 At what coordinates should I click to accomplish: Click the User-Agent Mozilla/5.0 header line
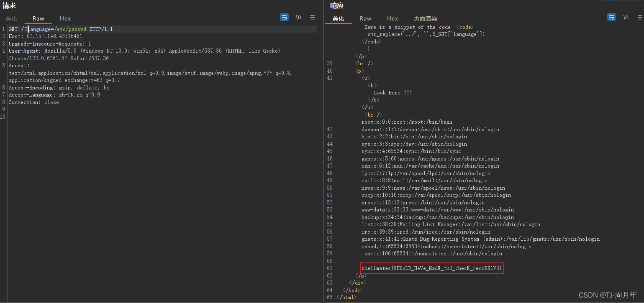click(144, 51)
